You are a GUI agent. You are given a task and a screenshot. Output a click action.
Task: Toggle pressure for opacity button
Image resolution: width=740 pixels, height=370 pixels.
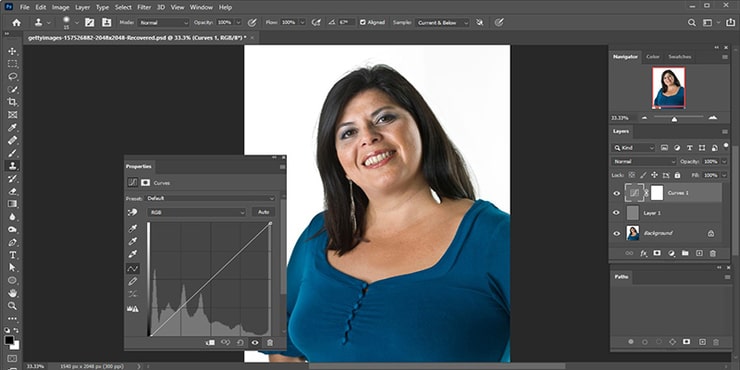(252, 22)
